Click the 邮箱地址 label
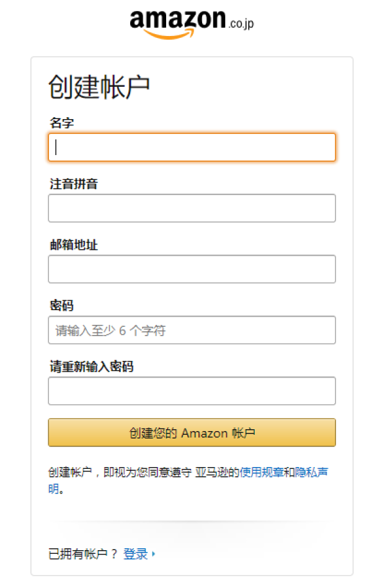Image resolution: width=372 pixels, height=588 pixels. click(74, 245)
